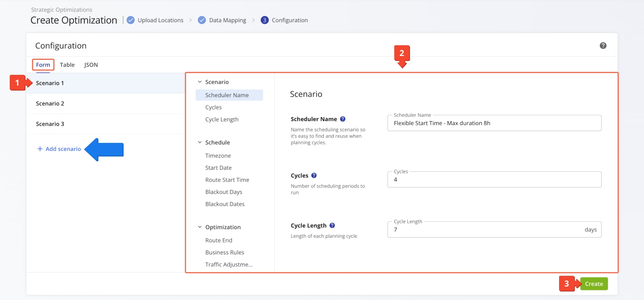The width and height of the screenshot is (644, 300).
Task: Select Scenario 2 in the list
Action: coord(106,103)
